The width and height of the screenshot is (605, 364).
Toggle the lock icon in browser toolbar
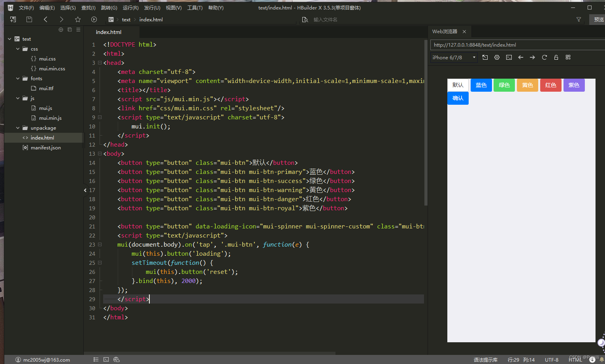556,57
